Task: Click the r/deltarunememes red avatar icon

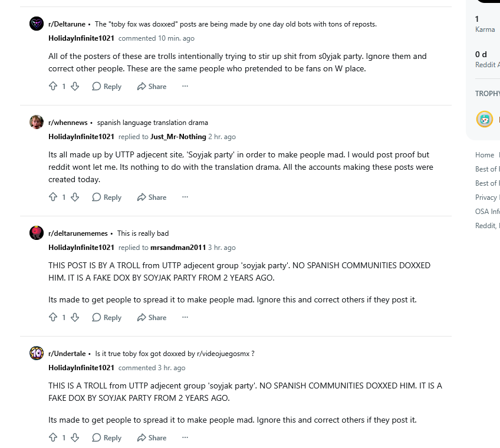Action: coord(37,233)
